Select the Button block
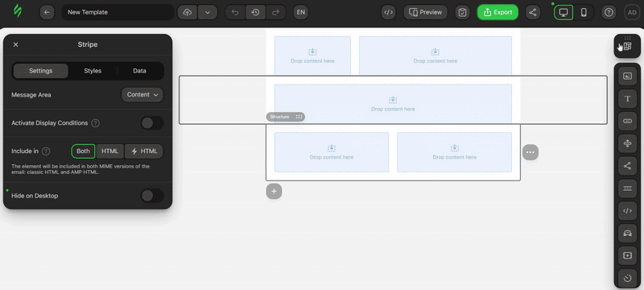 tap(627, 121)
